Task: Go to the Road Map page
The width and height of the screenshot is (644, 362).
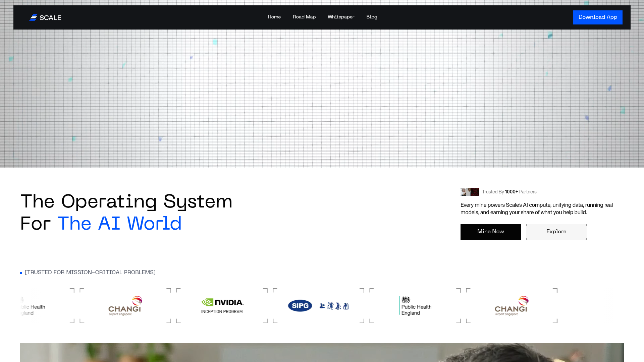Action: coord(304,17)
